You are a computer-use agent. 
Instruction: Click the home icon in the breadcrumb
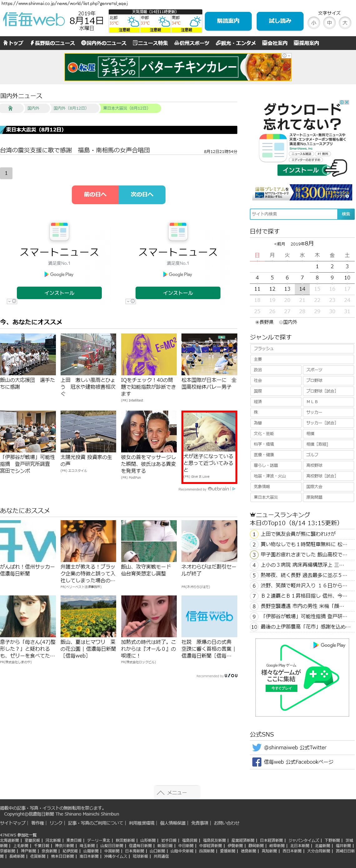[x=10, y=108]
